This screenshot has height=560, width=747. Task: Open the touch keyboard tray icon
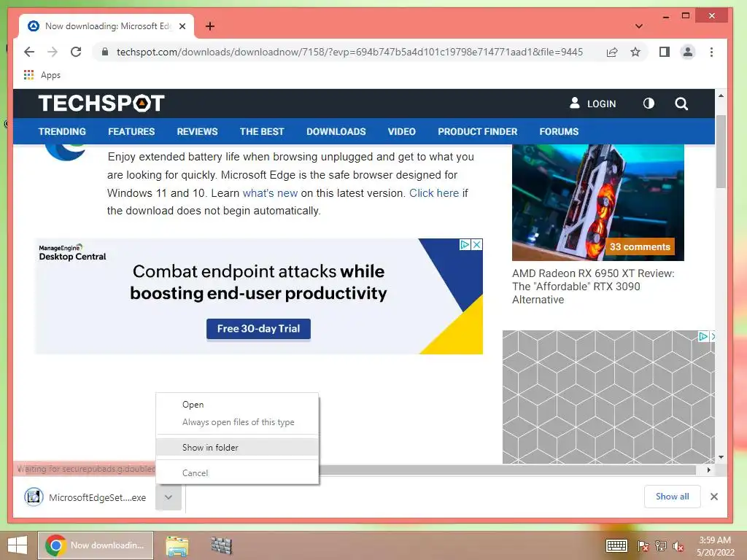[x=616, y=545]
